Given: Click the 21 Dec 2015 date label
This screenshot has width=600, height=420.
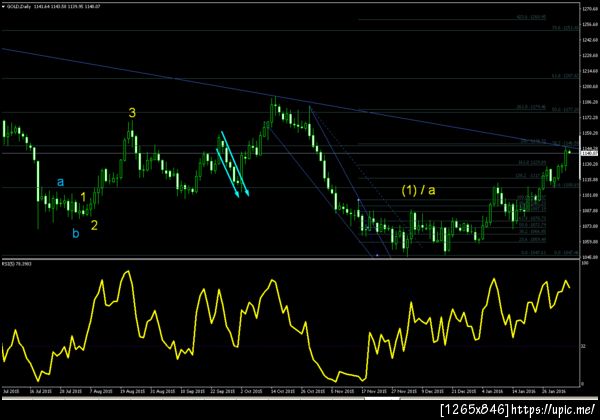Looking at the screenshot, I should 464,391.
